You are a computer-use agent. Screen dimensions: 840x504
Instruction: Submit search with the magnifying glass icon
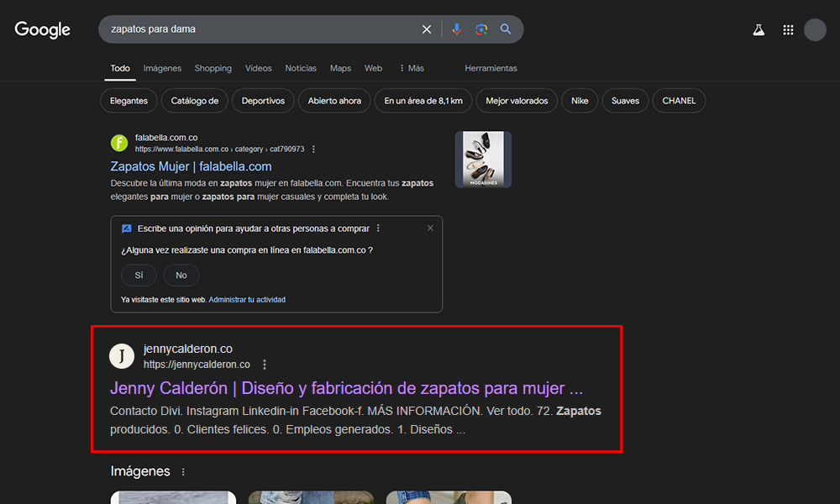tap(506, 29)
